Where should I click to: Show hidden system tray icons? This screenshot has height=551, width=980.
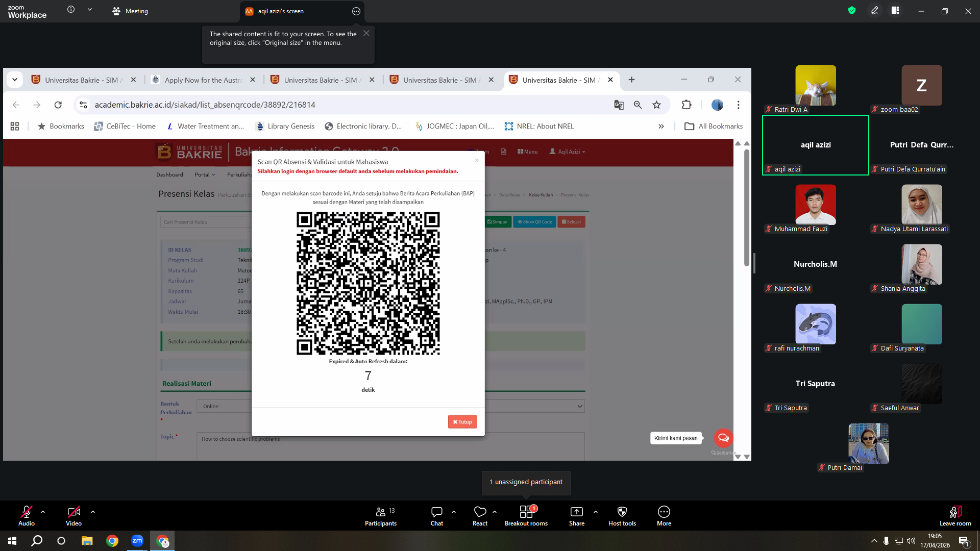pos(874,541)
